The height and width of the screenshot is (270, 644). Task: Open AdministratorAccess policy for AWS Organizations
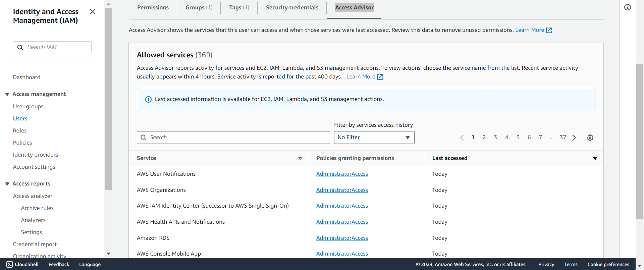click(342, 190)
